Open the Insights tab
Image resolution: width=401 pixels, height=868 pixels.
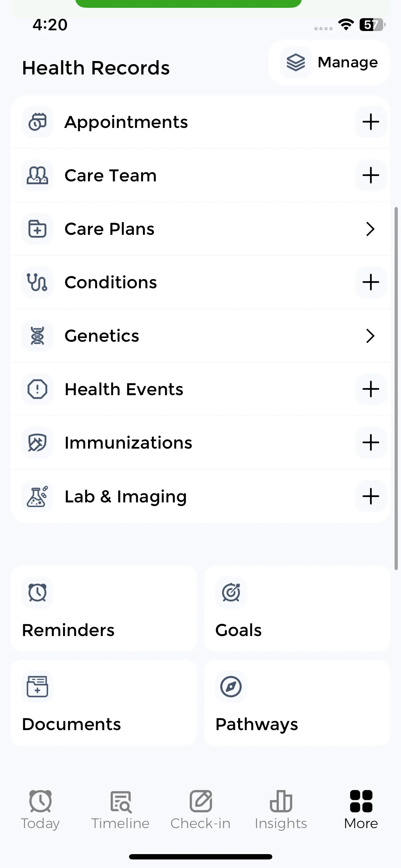coord(281,809)
